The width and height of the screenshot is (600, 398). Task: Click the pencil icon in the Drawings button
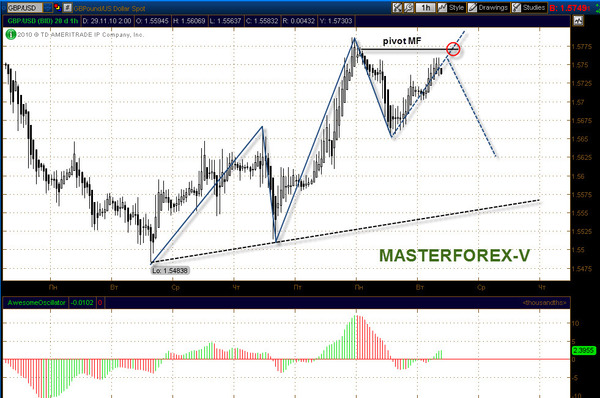tap(473, 7)
